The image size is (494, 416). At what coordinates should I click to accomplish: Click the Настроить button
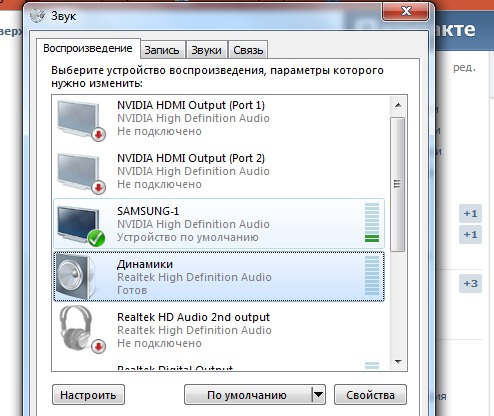[88, 395]
